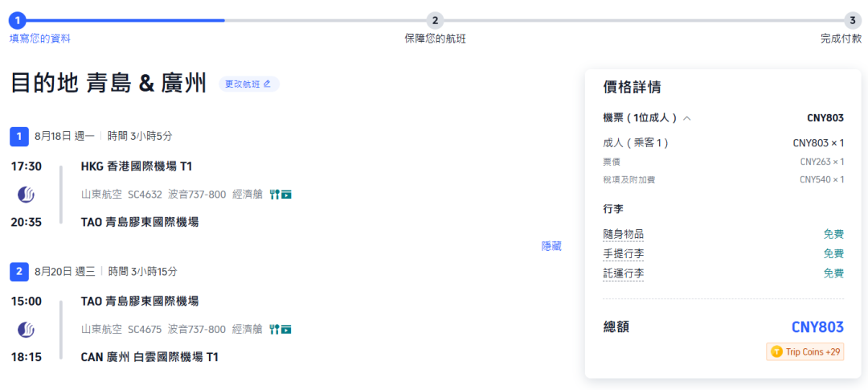This screenshot has height=390, width=868.
Task: Click the entertainment icon on flight SC4675
Action: (x=286, y=330)
